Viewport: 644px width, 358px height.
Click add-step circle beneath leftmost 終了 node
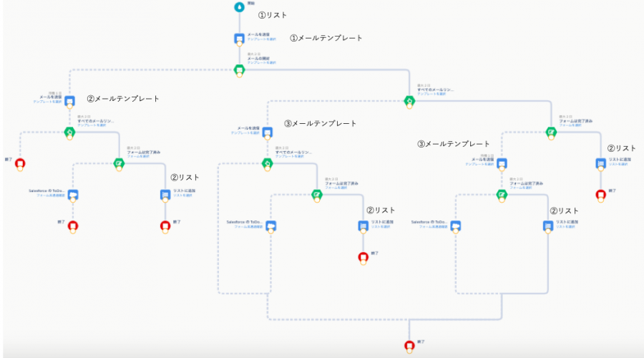tap(20, 168)
